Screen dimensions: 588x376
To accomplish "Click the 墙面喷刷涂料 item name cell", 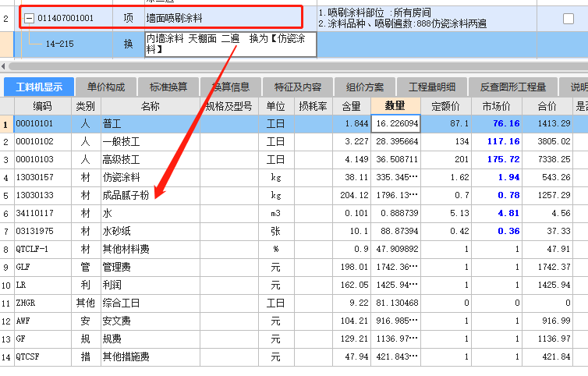I will (x=230, y=18).
